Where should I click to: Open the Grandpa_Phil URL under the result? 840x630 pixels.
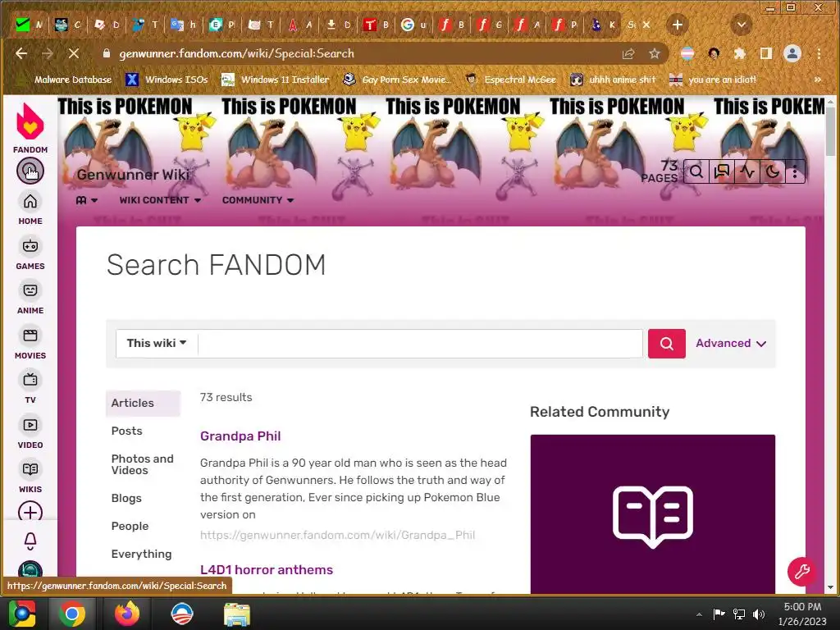337,535
